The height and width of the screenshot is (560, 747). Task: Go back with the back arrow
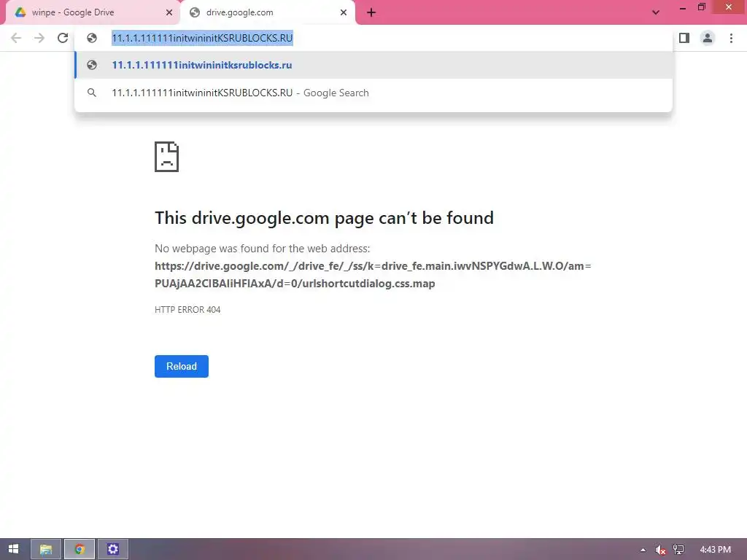click(x=16, y=38)
